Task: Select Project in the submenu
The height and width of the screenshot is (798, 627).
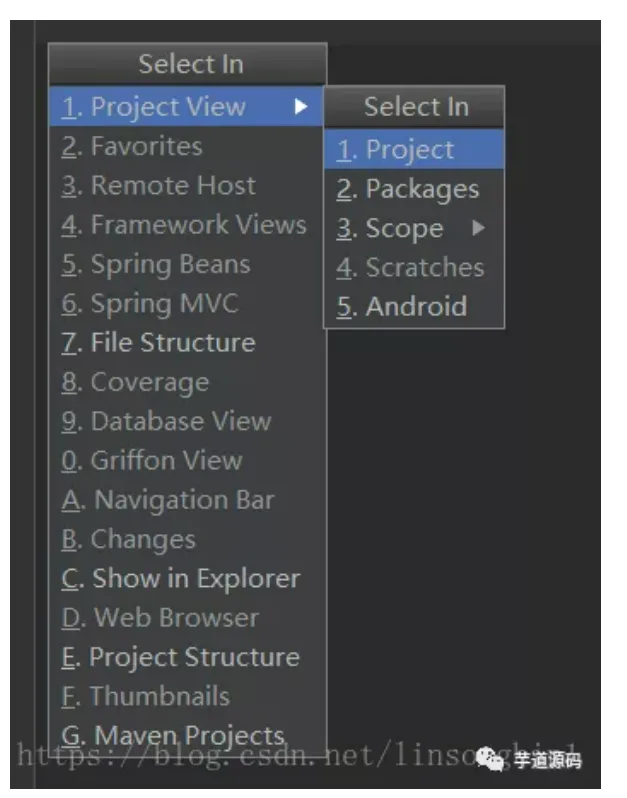Action: pyautogui.click(x=414, y=149)
